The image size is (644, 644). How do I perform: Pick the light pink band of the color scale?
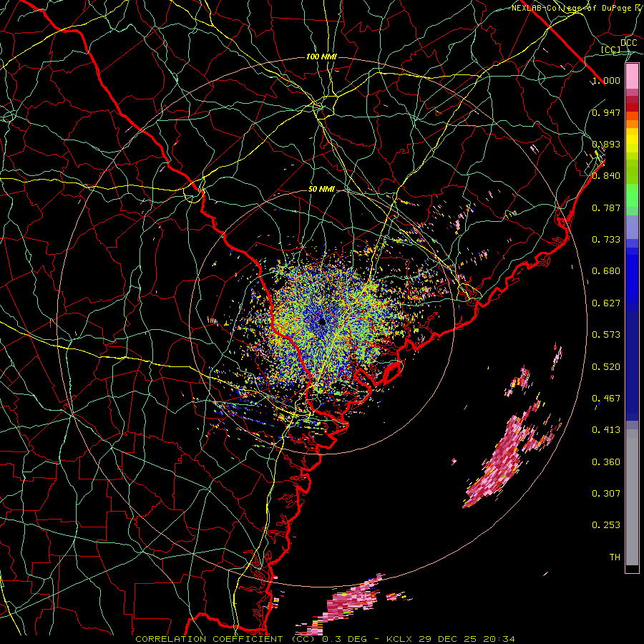point(632,76)
